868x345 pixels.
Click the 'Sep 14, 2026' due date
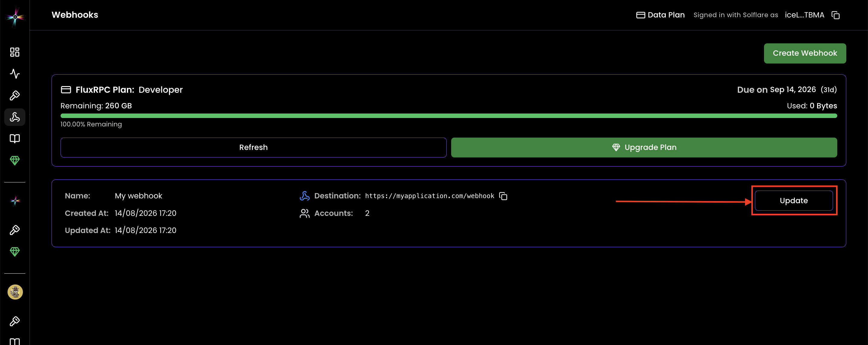(x=793, y=89)
